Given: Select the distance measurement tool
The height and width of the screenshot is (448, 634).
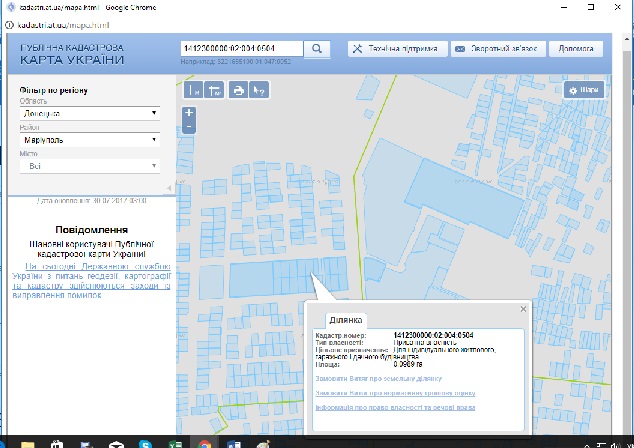Looking at the screenshot, I should click(x=193, y=90).
